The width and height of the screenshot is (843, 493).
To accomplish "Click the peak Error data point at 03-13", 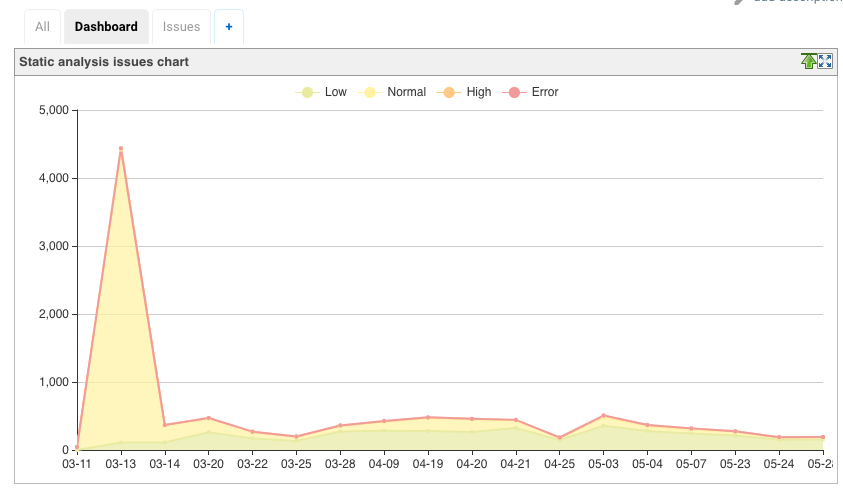I will coord(121,149).
